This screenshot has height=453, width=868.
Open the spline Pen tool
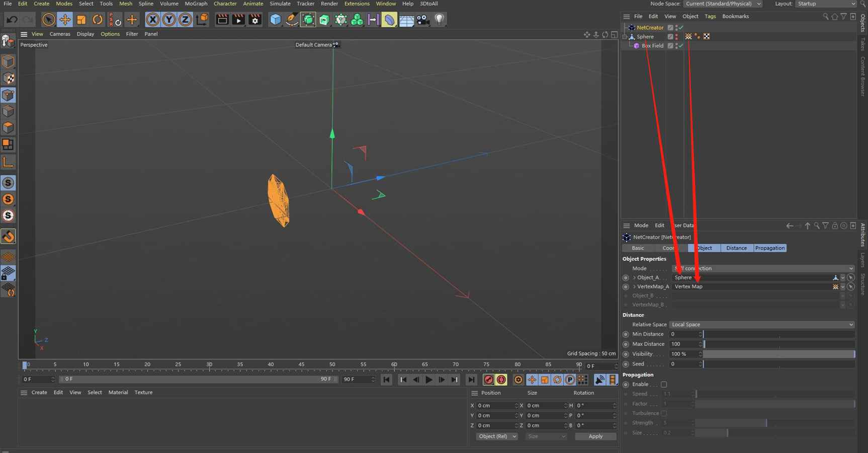pyautogui.click(x=292, y=20)
